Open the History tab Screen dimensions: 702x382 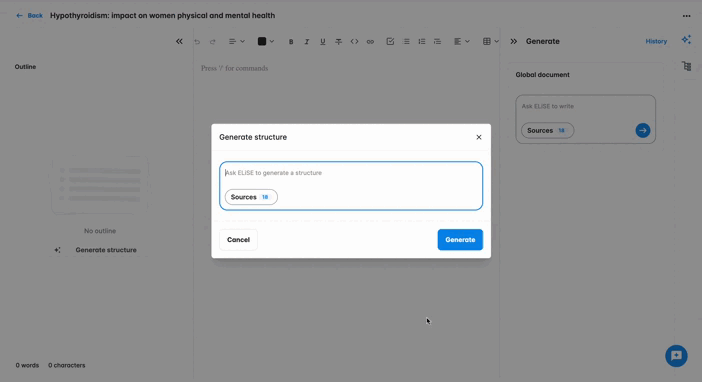tap(656, 41)
